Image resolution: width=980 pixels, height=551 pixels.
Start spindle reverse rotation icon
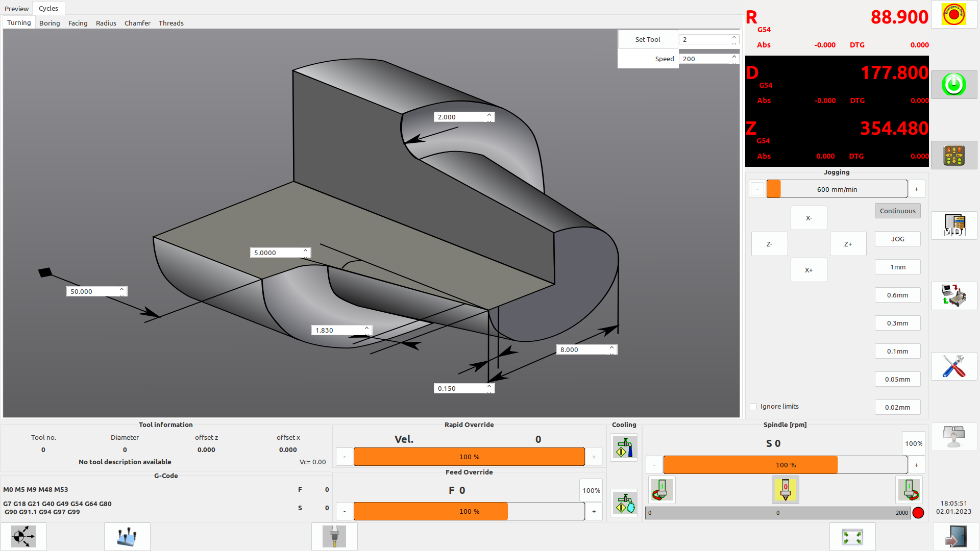pos(661,490)
